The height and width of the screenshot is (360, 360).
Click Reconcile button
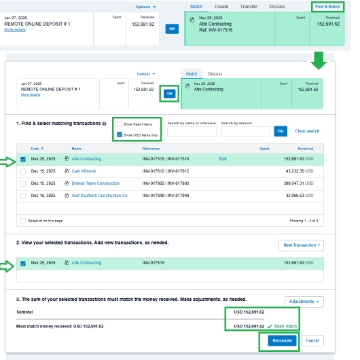pyautogui.click(x=282, y=341)
